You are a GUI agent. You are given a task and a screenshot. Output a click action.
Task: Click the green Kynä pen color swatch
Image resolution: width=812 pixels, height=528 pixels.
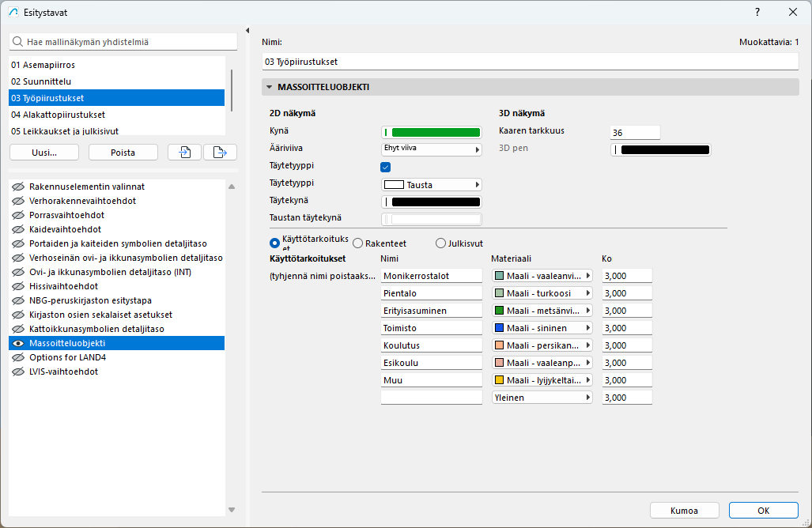click(436, 132)
